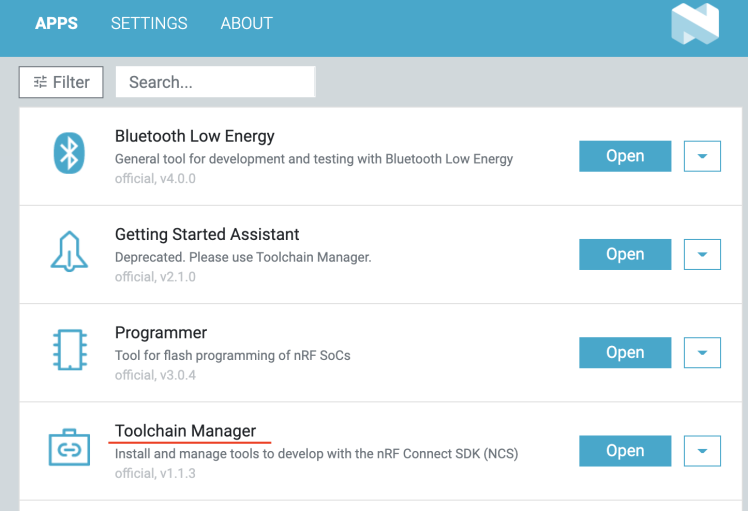The image size is (748, 511).
Task: Switch to the APPS tab
Action: click(x=56, y=23)
